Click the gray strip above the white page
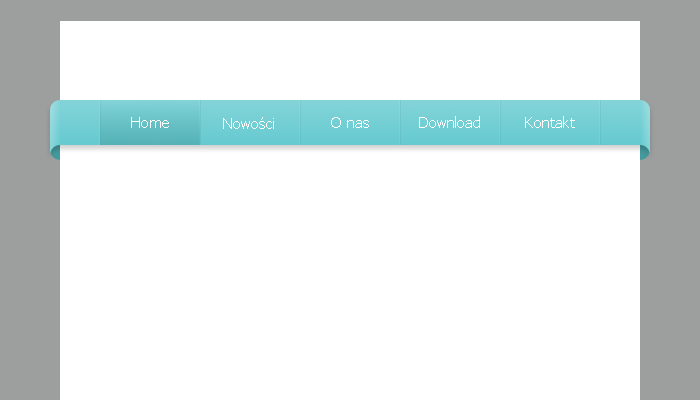This screenshot has width=700, height=400. [350, 10]
